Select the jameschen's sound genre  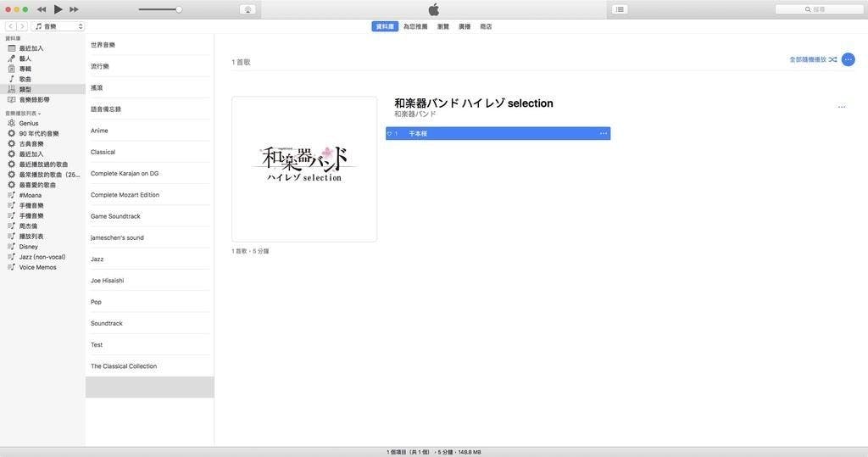tap(149, 237)
